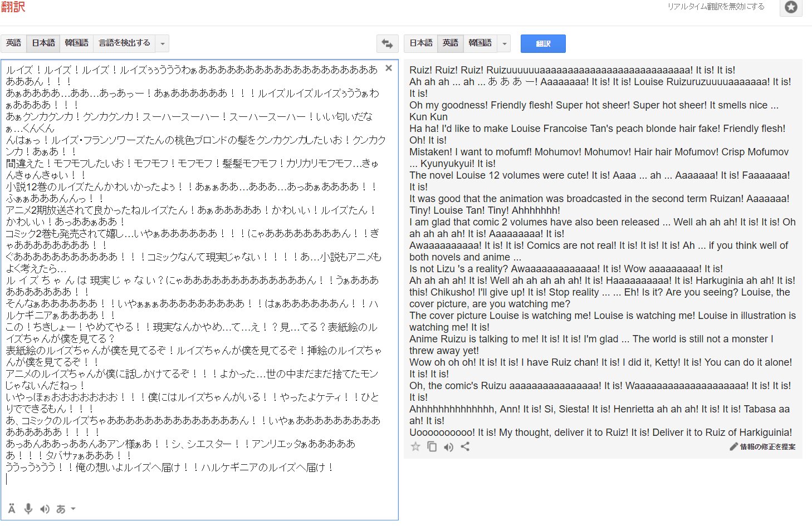This screenshot has height=526, width=812.
Task: Open the target language dropdown
Action: click(x=504, y=43)
